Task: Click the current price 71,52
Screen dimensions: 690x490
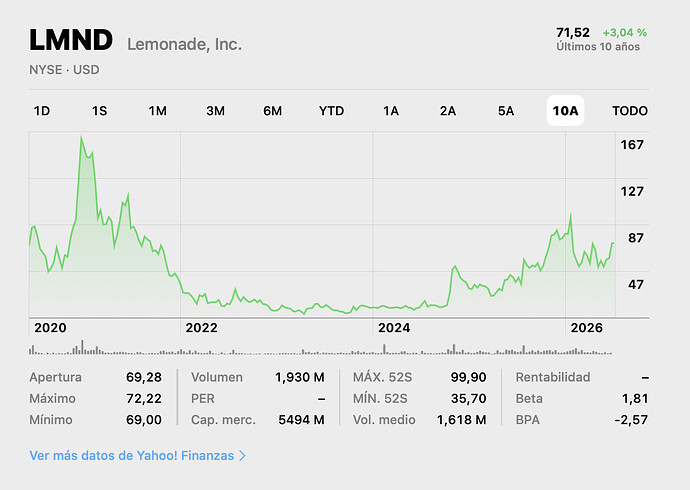Action: click(x=573, y=33)
